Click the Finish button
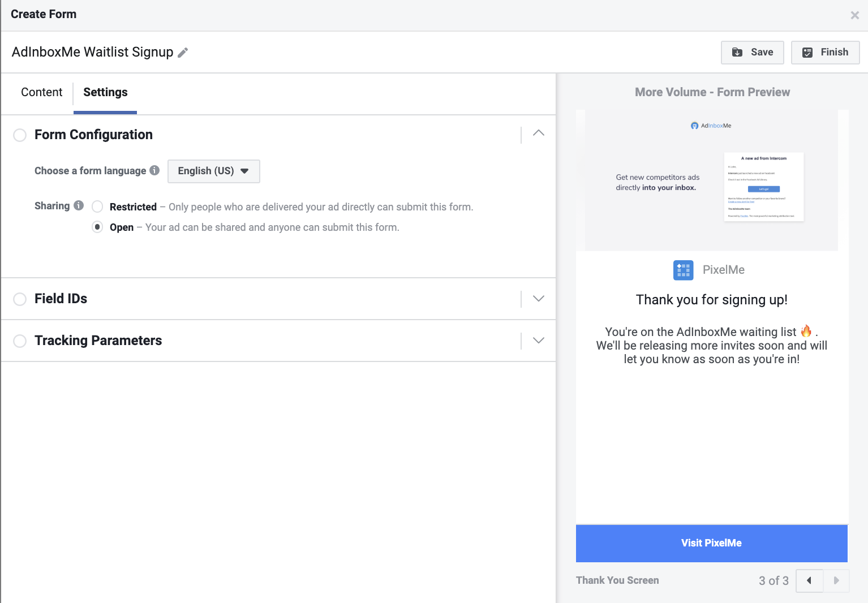Screen dimensions: 868x603 pyautogui.click(x=825, y=53)
